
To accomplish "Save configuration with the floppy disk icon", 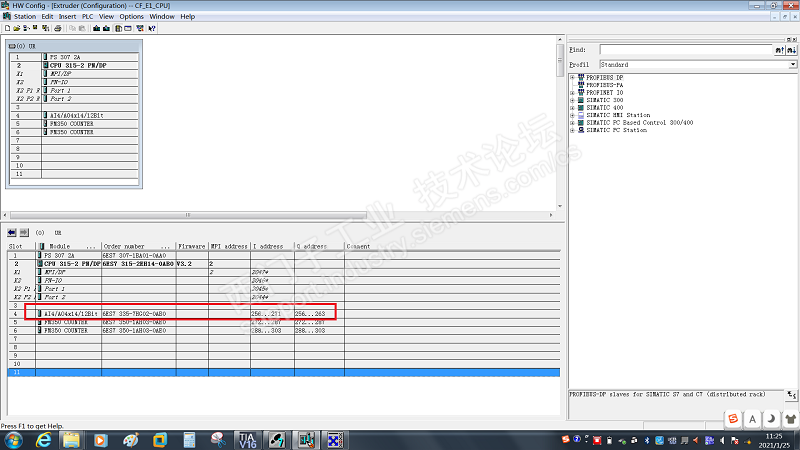I will (35, 28).
